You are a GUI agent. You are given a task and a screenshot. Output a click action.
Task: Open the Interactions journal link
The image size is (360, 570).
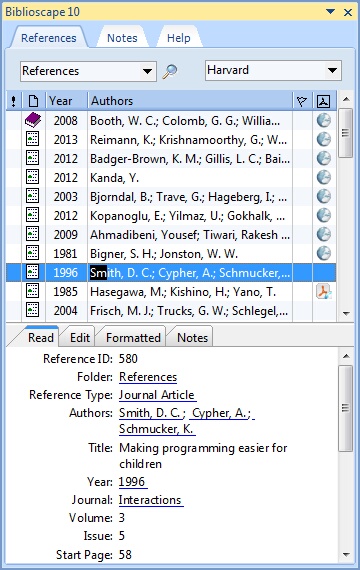(x=151, y=500)
